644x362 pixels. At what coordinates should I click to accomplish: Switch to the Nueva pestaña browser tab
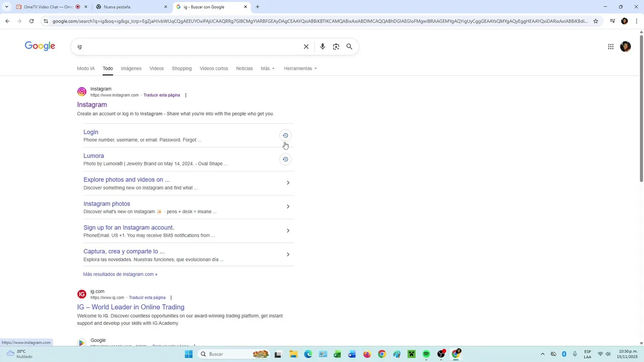coord(132,7)
